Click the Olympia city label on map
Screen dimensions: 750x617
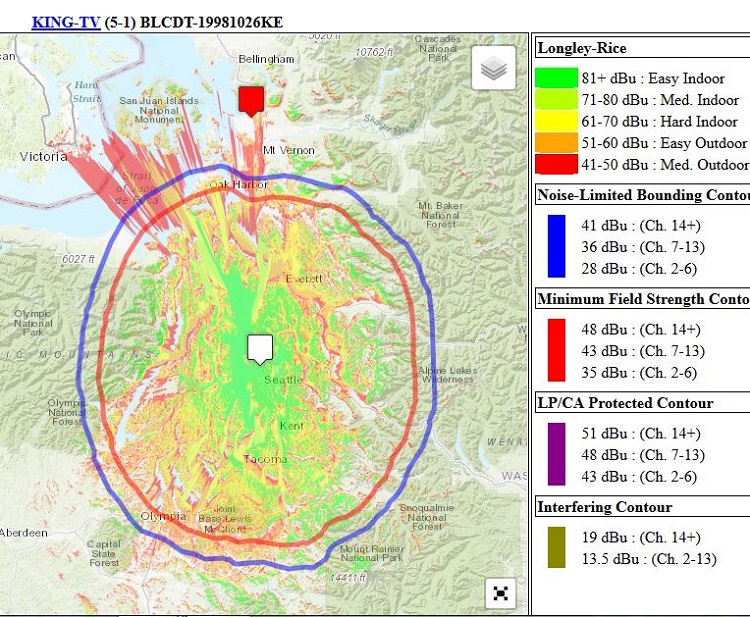163,516
